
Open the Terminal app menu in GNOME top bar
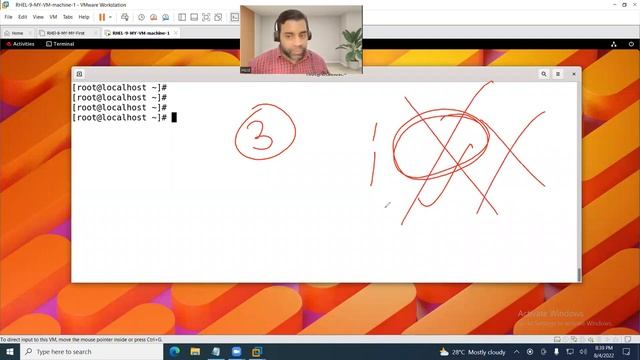(x=60, y=44)
